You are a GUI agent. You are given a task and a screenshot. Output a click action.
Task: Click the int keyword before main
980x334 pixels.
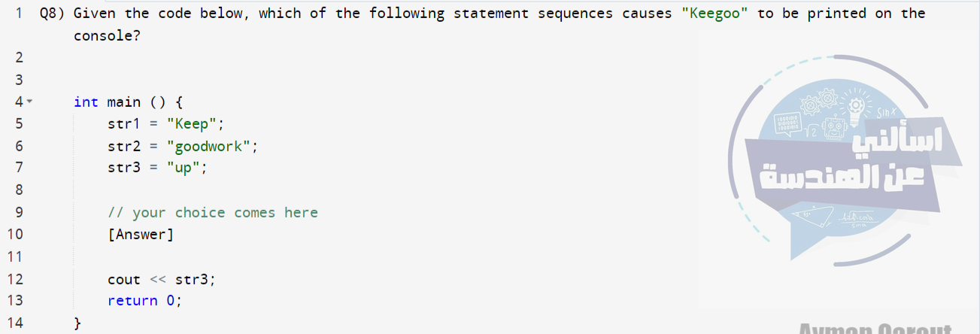(x=86, y=102)
